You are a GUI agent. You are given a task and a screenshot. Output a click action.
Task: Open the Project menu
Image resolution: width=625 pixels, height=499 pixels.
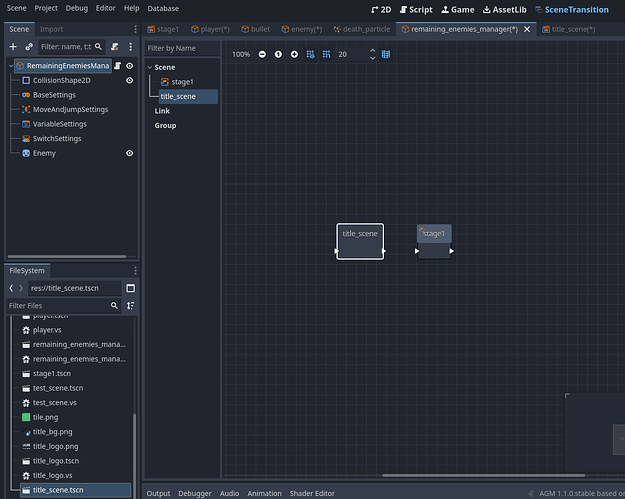click(x=46, y=8)
